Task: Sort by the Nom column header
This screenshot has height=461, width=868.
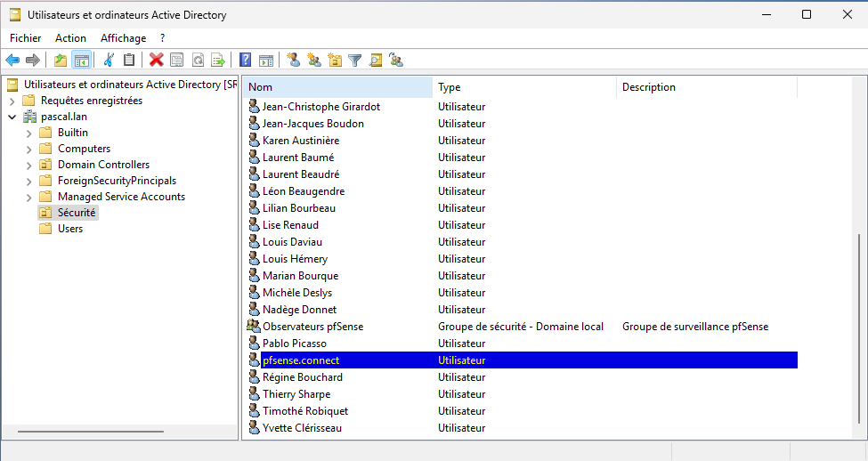Action: pos(337,87)
